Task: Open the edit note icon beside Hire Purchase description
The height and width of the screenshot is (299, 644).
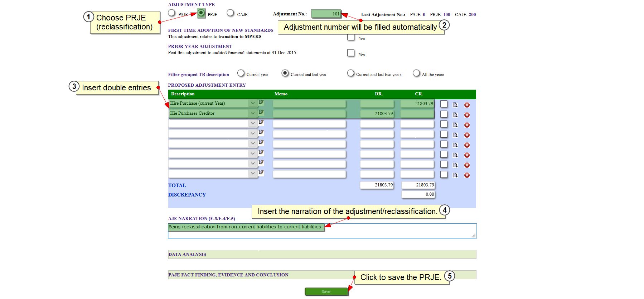Action: coord(261,102)
